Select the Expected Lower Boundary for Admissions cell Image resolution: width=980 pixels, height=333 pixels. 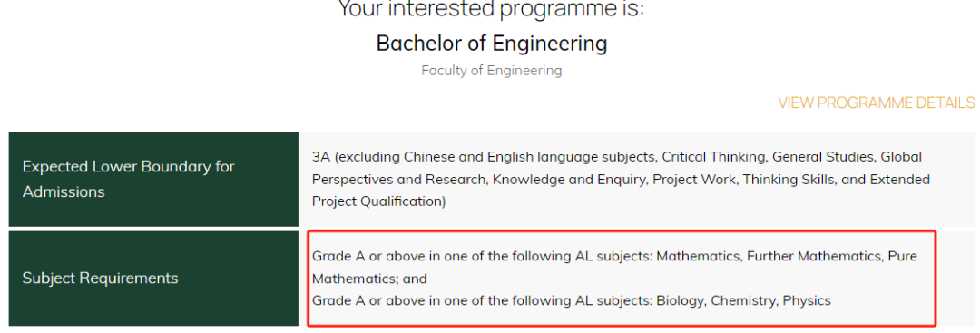(x=153, y=180)
